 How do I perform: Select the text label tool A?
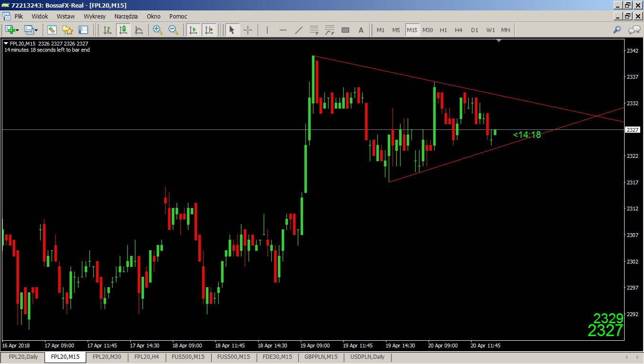(361, 30)
